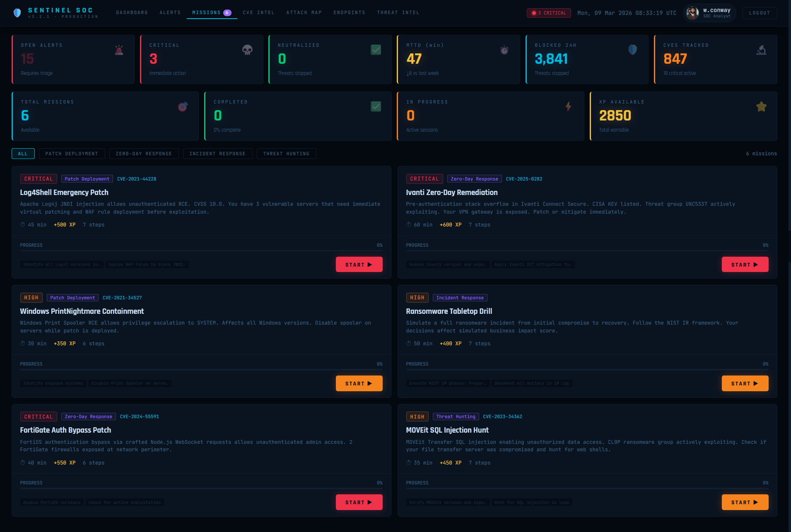Click Ivanti mission progress bar
This screenshot has height=532, width=791.
click(587, 250)
